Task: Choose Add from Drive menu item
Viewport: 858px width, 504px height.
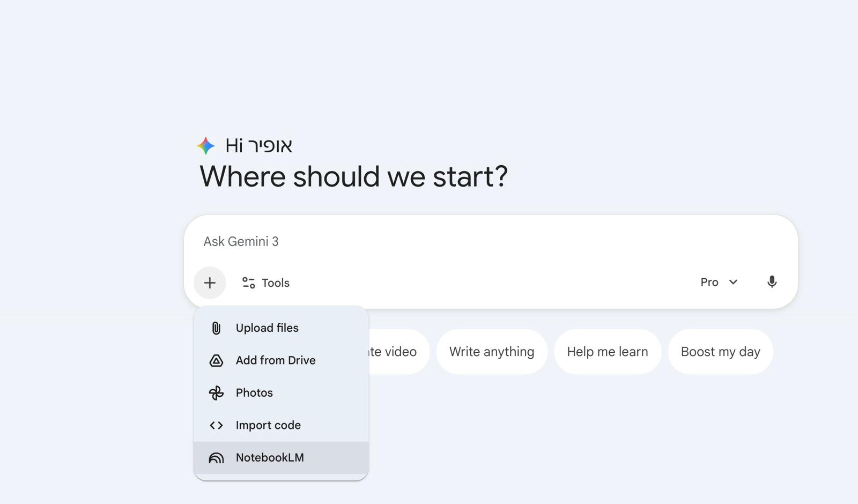Action: point(276,360)
